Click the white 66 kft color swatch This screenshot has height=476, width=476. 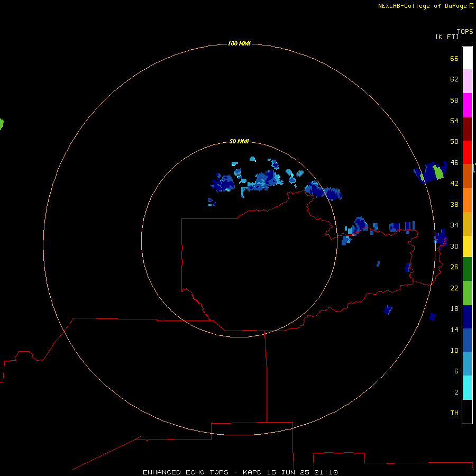(x=467, y=58)
